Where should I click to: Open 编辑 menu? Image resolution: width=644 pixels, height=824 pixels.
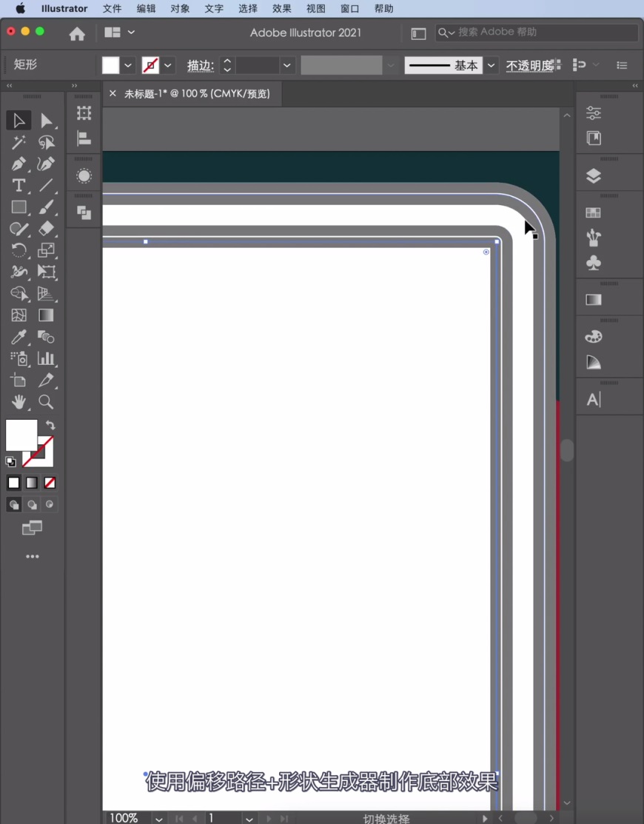click(x=146, y=8)
